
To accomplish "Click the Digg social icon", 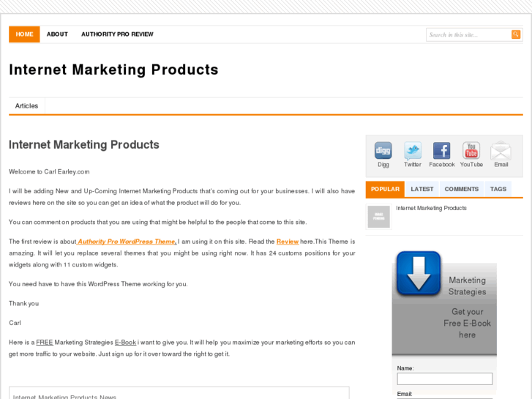I will coord(383,151).
